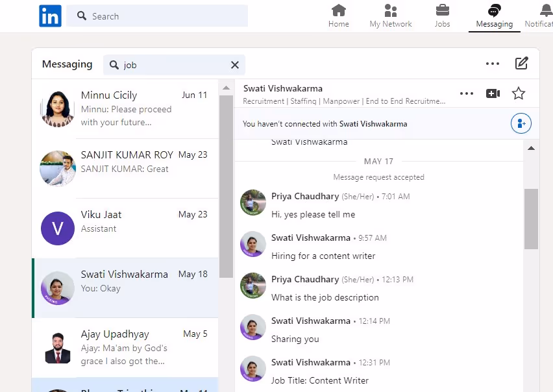Viewport: 553px width, 392px height.
Task: Open the messaging overflow menu
Action: pos(493,64)
